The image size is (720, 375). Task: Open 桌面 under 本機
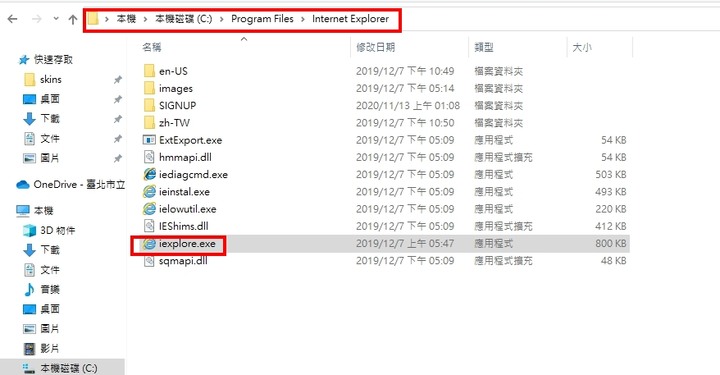coord(50,309)
